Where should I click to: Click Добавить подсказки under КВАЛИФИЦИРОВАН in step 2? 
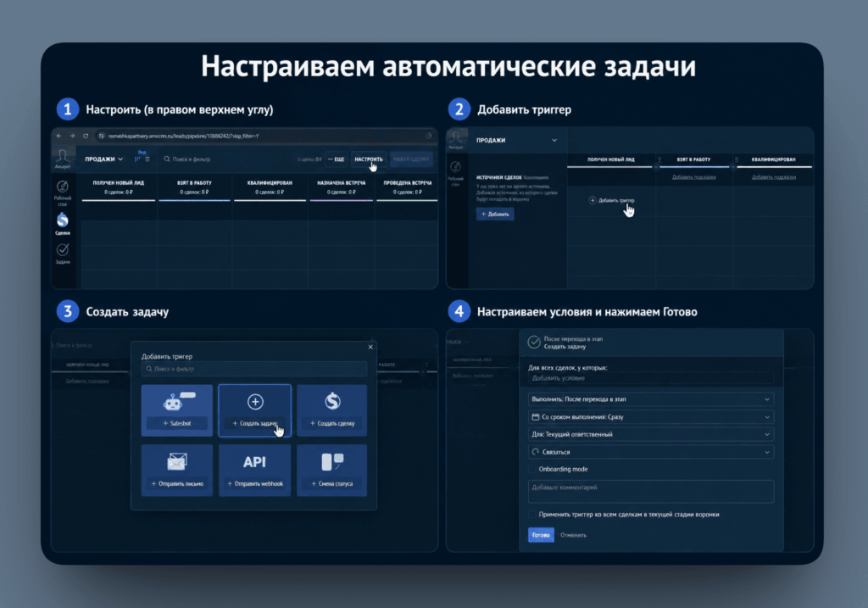[773, 177]
